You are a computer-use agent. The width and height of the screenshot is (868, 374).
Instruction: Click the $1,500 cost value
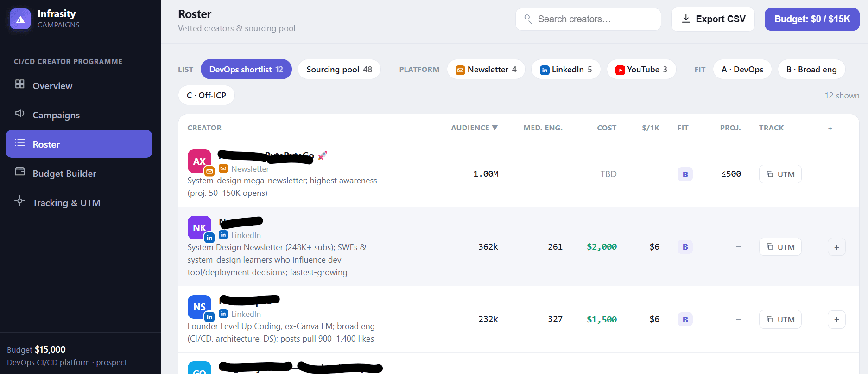point(602,319)
